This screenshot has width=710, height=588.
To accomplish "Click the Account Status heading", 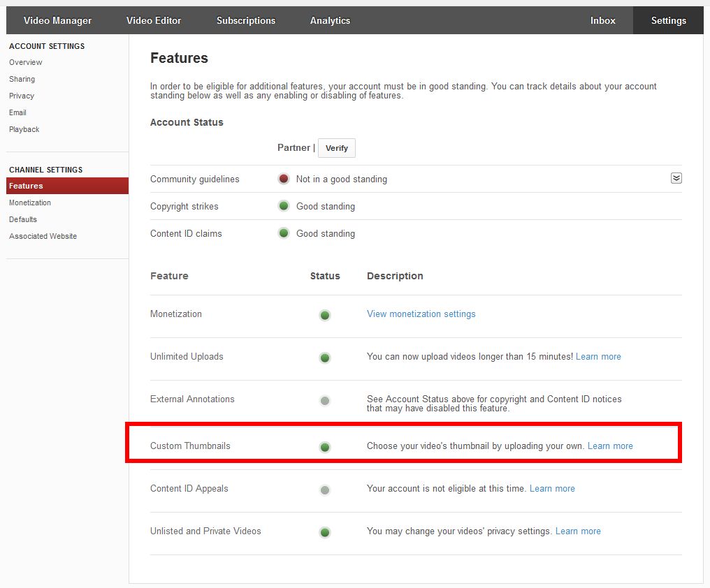I will (187, 122).
